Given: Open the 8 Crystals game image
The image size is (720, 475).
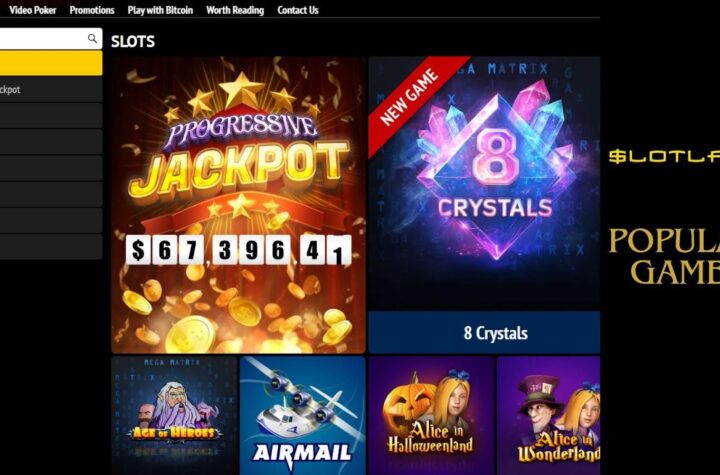Looking at the screenshot, I should 484,183.
